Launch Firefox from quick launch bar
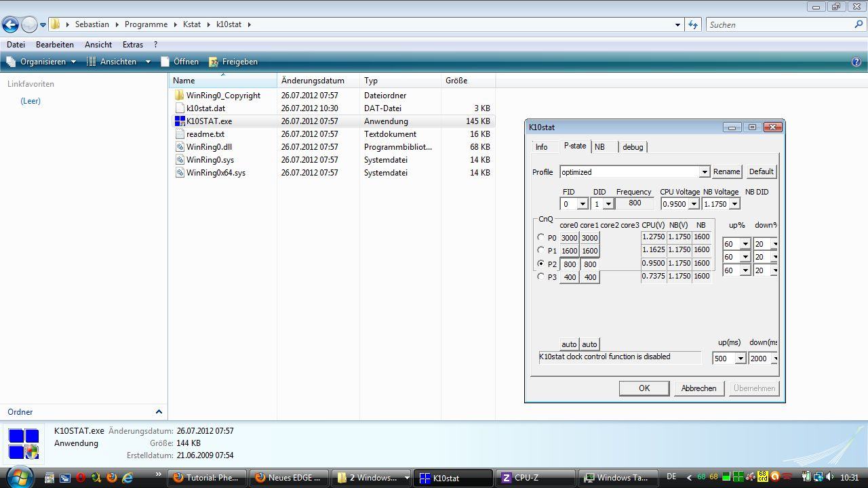868x488 pixels. pos(112,478)
